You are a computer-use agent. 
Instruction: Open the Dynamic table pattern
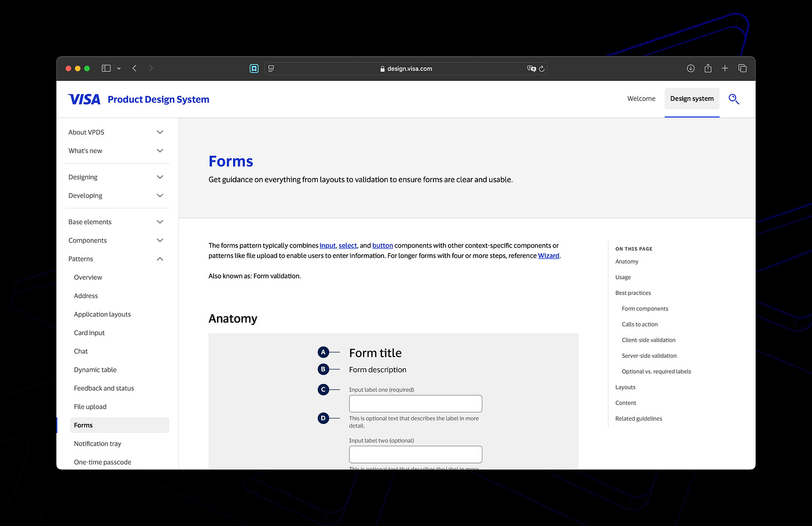(95, 369)
